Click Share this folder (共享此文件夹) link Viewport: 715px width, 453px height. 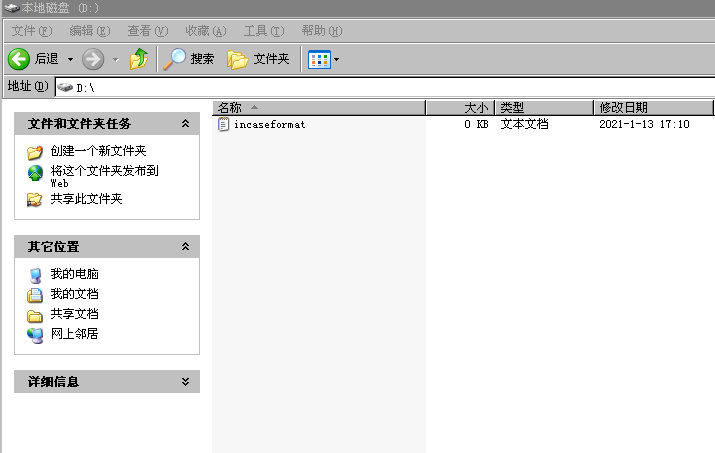tap(86, 199)
